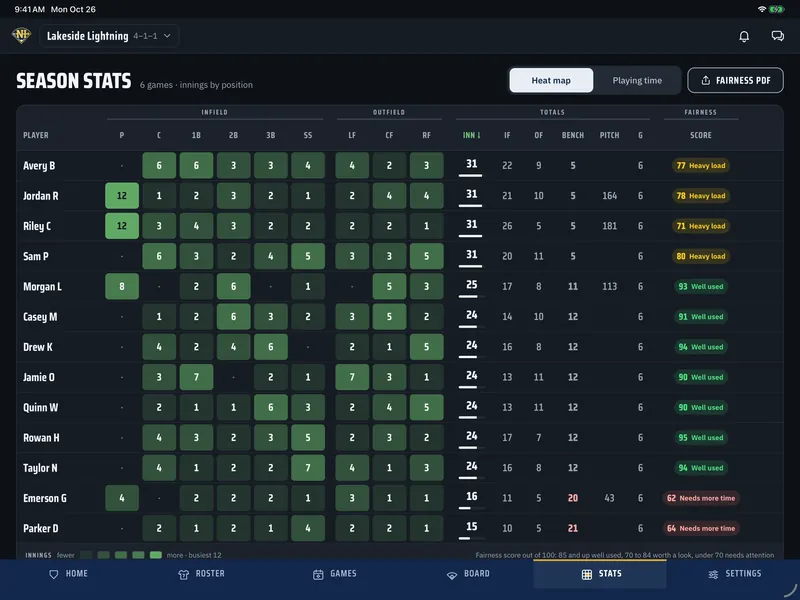The height and width of the screenshot is (600, 800).
Task: Select the Stats tab
Action: (600, 574)
